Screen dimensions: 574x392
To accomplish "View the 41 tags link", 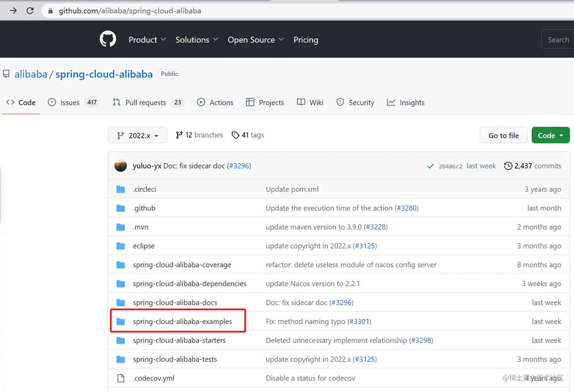I will pyautogui.click(x=248, y=135).
